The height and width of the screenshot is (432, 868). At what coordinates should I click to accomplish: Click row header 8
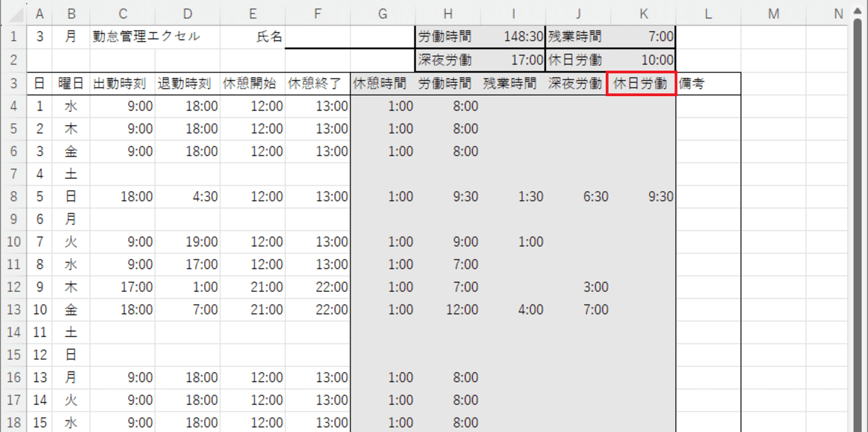coord(14,196)
